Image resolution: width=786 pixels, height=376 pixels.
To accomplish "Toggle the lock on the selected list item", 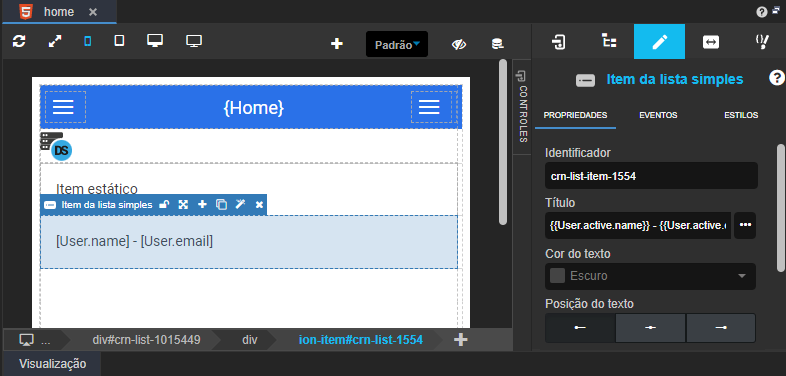I will pyautogui.click(x=164, y=204).
